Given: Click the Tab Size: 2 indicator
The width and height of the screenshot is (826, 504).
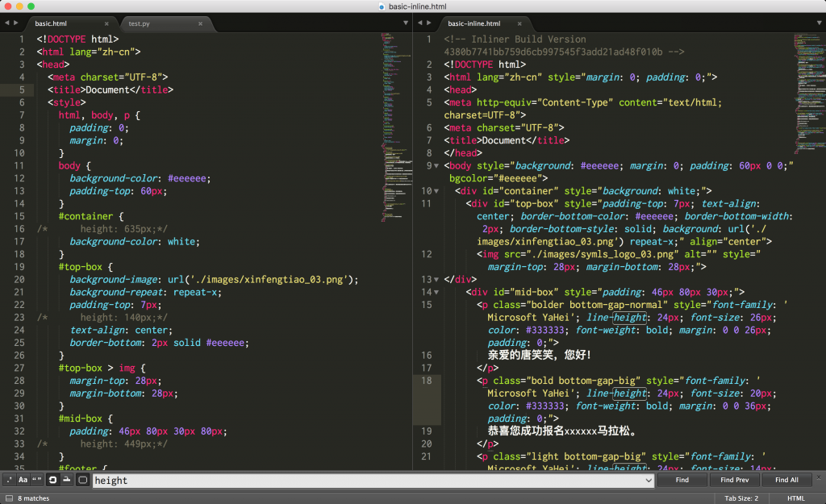Looking at the screenshot, I should [x=742, y=498].
